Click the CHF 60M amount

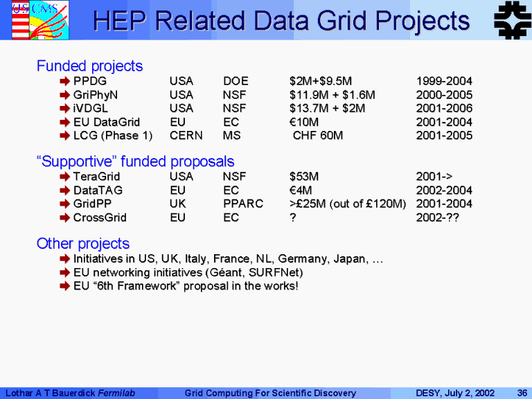coord(318,136)
